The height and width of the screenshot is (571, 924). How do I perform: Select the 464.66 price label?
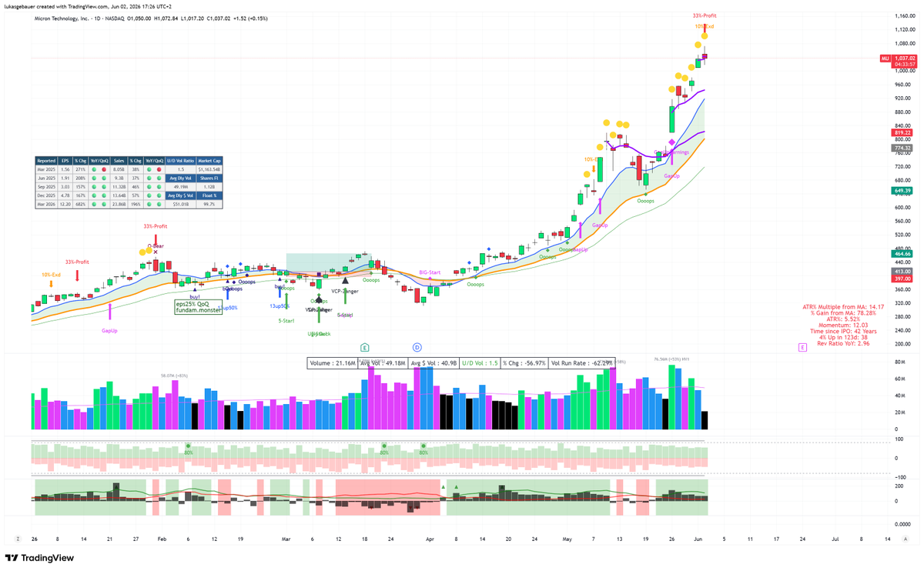coord(902,253)
